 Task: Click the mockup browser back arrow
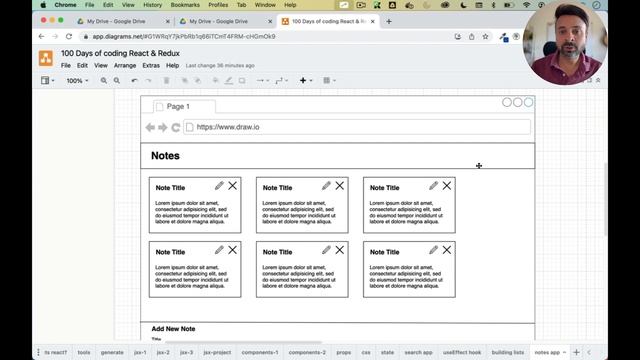[150, 127]
